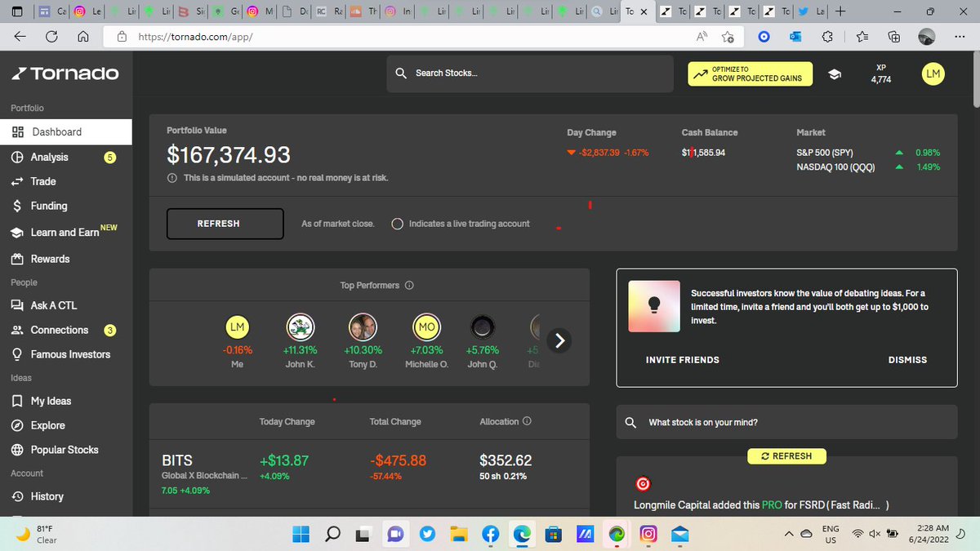This screenshot has width=980, height=551.
Task: Add this page to favorites star
Action: (728, 37)
